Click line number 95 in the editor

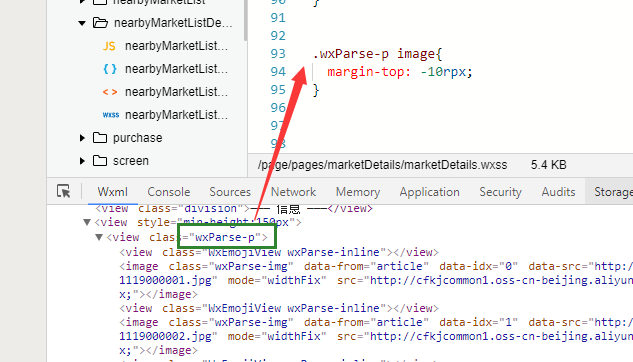[x=278, y=90]
